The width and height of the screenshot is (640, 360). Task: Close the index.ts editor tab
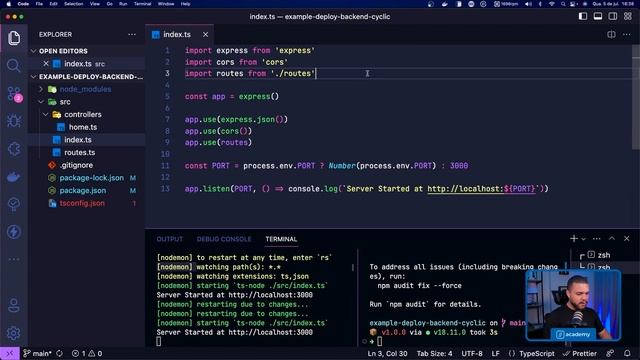205,35
